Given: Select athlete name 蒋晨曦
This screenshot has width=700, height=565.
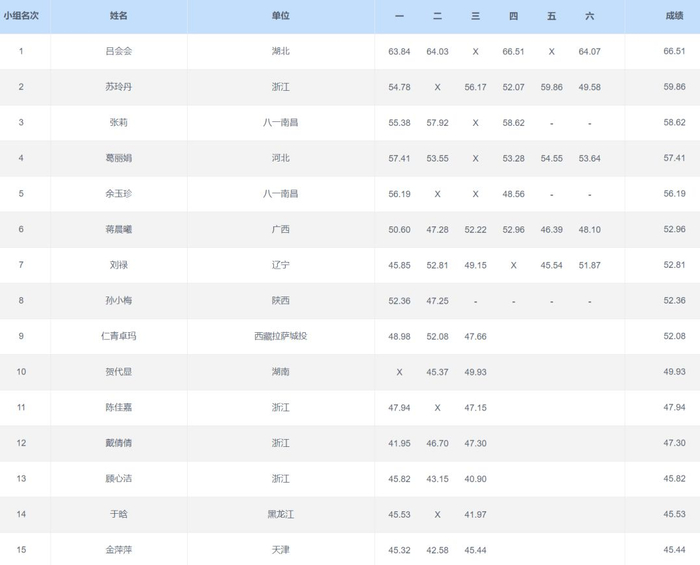Looking at the screenshot, I should [x=119, y=229].
